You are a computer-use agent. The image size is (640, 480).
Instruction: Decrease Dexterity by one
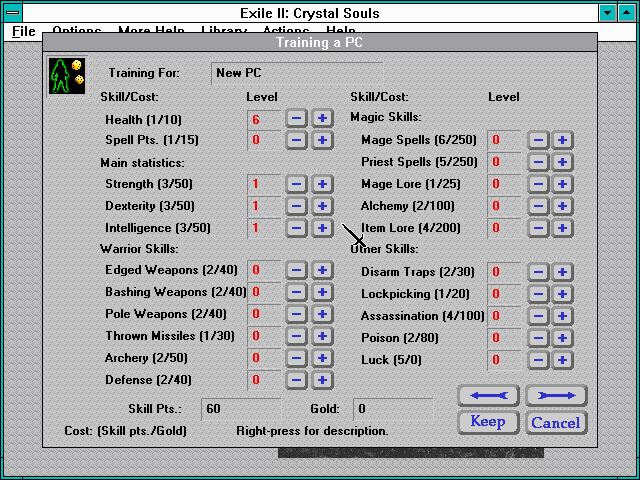(x=296, y=206)
